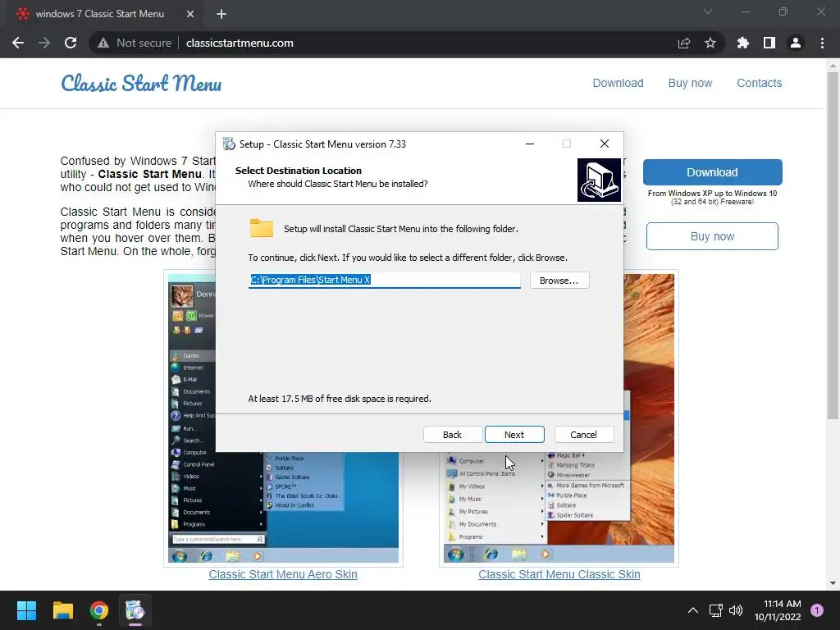The width and height of the screenshot is (840, 630).
Task: Cancel the setup installation
Action: (583, 435)
